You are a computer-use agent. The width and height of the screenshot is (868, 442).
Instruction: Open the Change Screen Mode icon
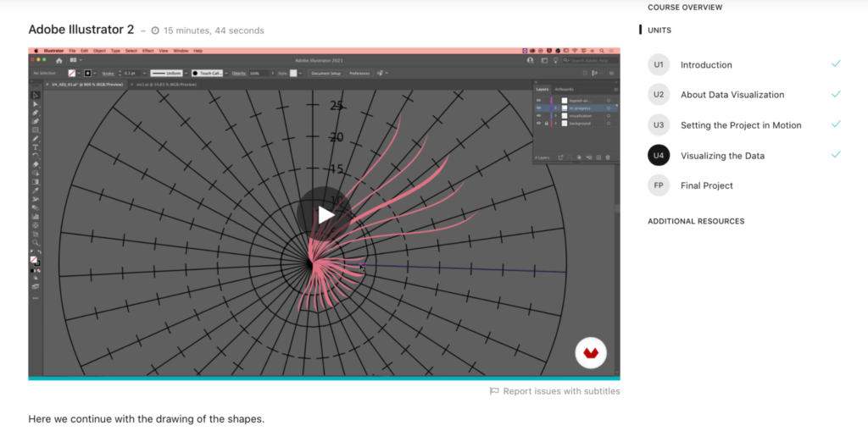point(36,286)
